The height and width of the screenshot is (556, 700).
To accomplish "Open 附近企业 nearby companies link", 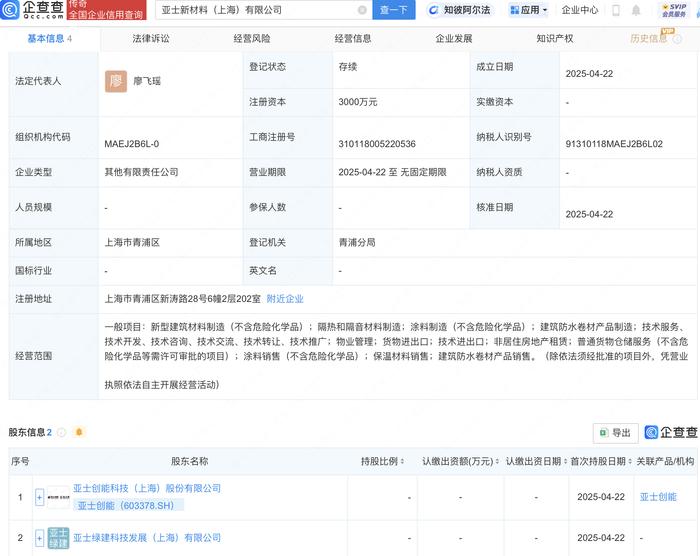I will pyautogui.click(x=285, y=299).
